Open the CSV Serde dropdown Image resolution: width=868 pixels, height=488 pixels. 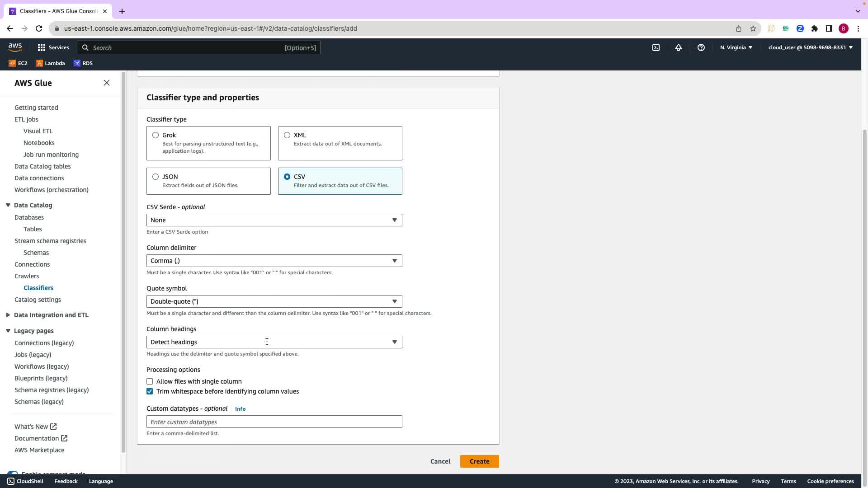[274, 220]
